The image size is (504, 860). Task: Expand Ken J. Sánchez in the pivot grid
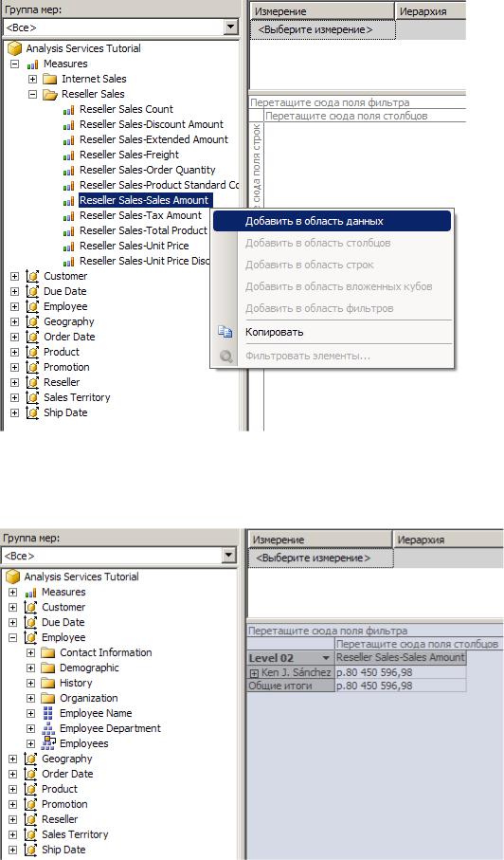point(254,673)
